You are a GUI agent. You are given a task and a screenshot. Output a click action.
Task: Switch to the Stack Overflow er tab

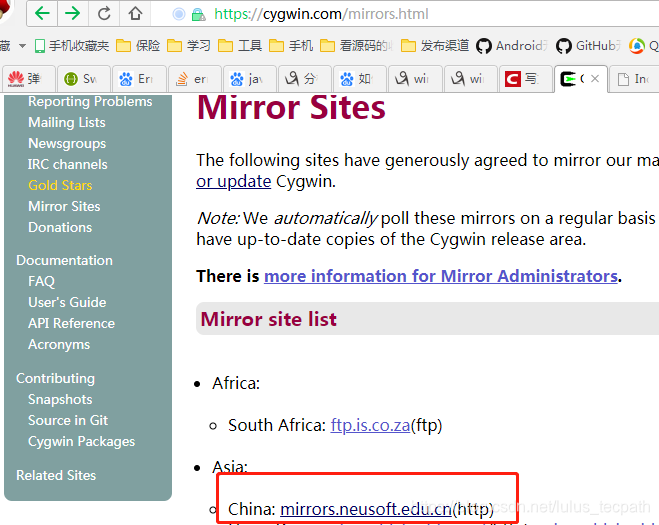[x=195, y=79]
